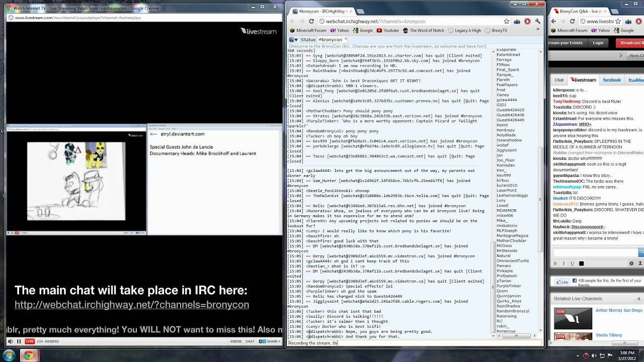The width and height of the screenshot is (644, 362).
Task: Open BronyTV bookmark
Action: (x=496, y=30)
